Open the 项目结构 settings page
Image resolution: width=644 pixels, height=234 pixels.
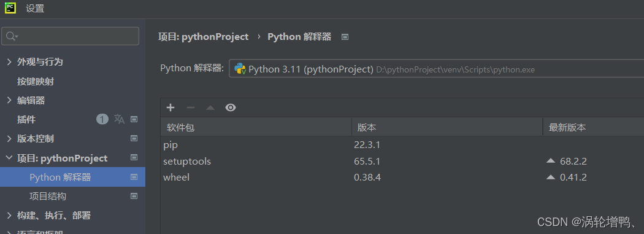point(48,196)
